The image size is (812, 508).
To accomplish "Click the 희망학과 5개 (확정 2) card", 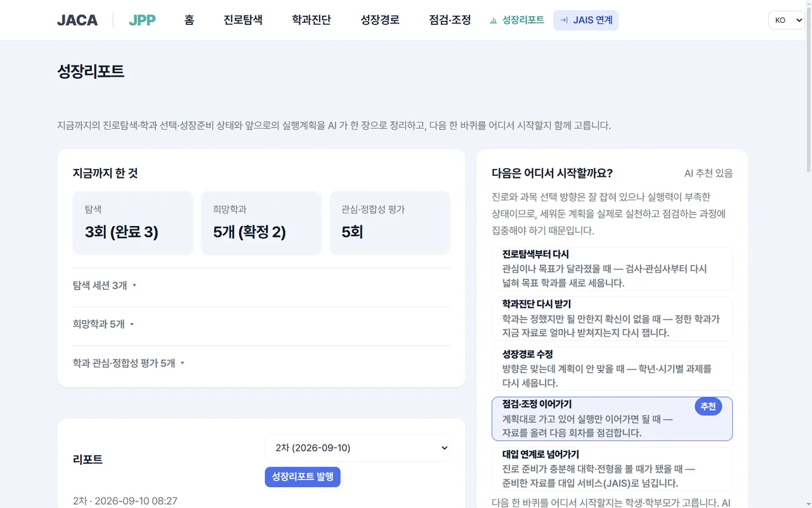I will pyautogui.click(x=261, y=224).
